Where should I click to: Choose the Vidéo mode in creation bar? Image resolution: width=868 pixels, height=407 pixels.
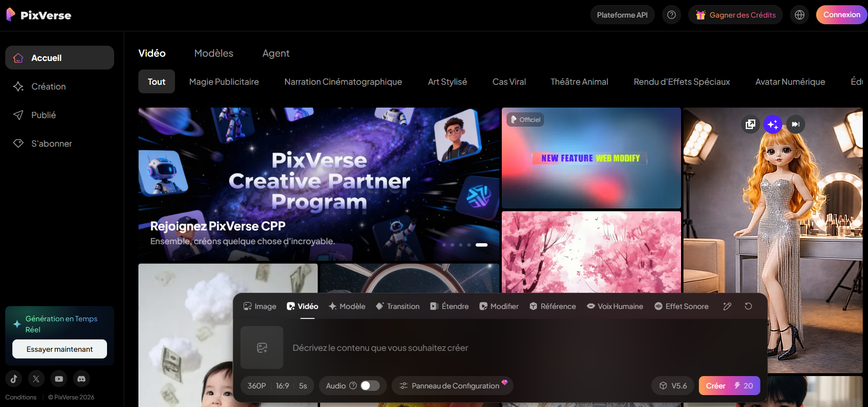(x=302, y=306)
